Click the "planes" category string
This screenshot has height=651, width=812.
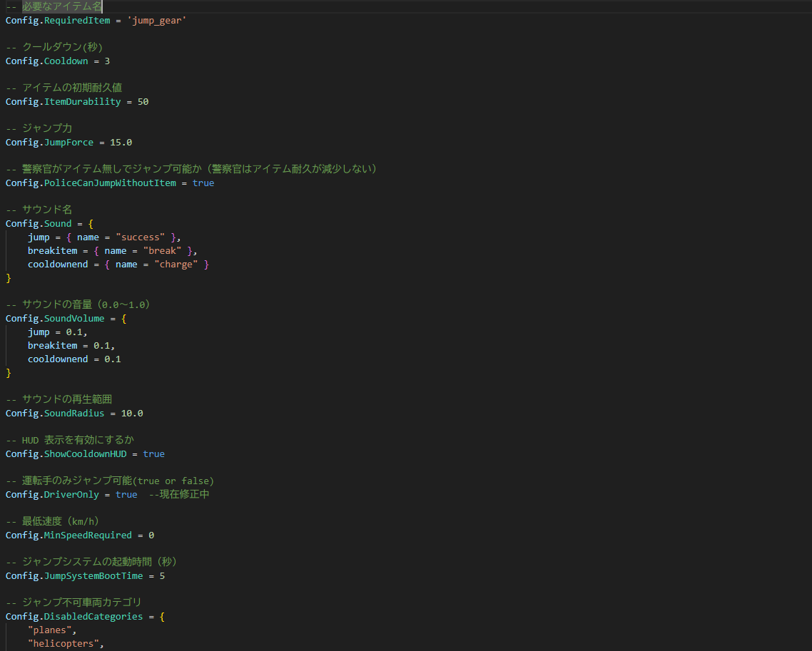point(50,630)
